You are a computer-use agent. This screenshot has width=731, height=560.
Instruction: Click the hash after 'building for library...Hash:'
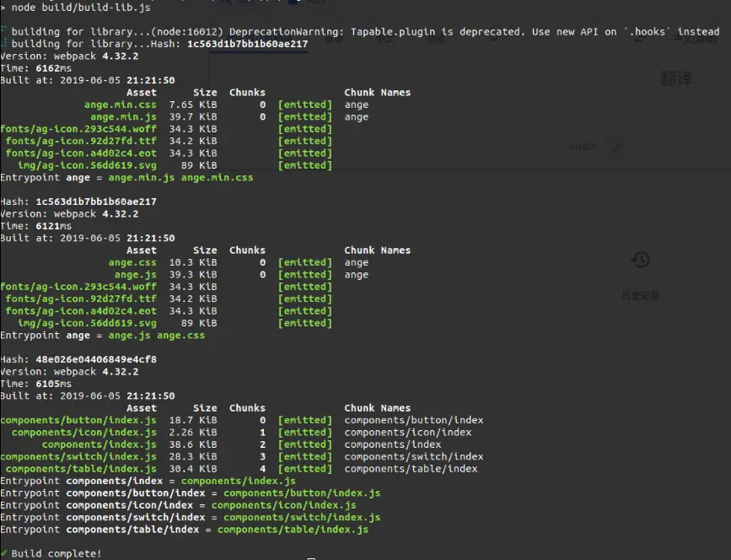[x=248, y=44]
